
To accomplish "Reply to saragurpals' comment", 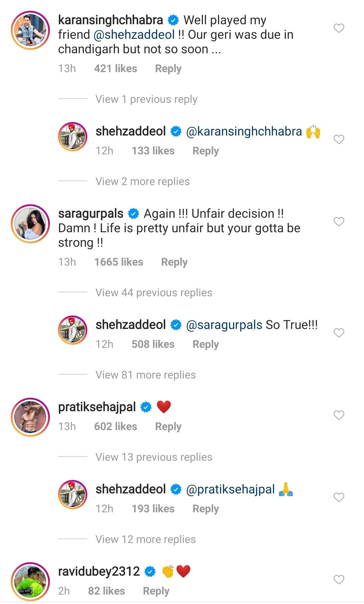I will pyautogui.click(x=174, y=262).
